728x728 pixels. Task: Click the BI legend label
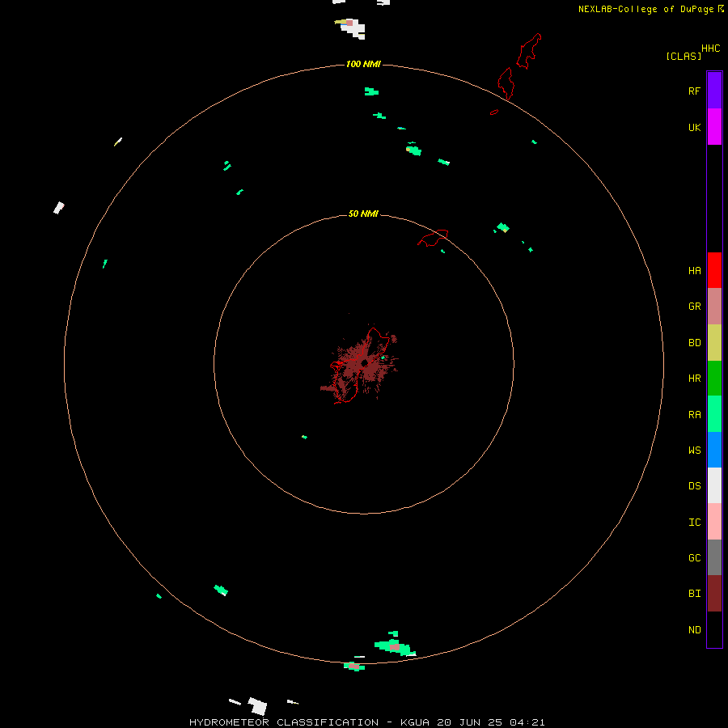point(694,594)
